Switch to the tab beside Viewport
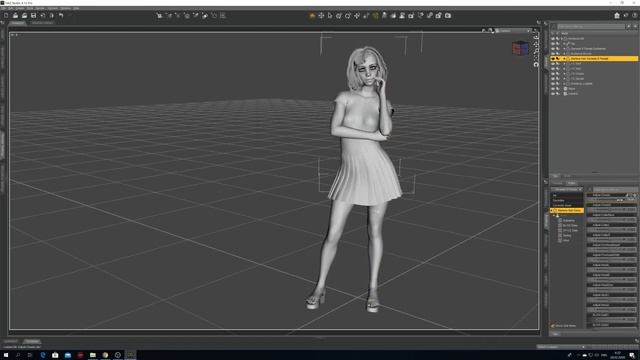The width and height of the screenshot is (640, 360). click(42, 23)
